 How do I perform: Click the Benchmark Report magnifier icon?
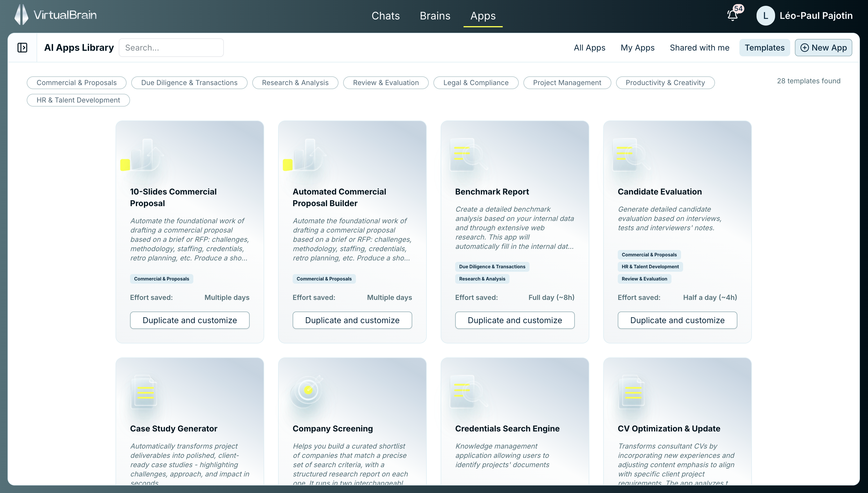point(469,154)
